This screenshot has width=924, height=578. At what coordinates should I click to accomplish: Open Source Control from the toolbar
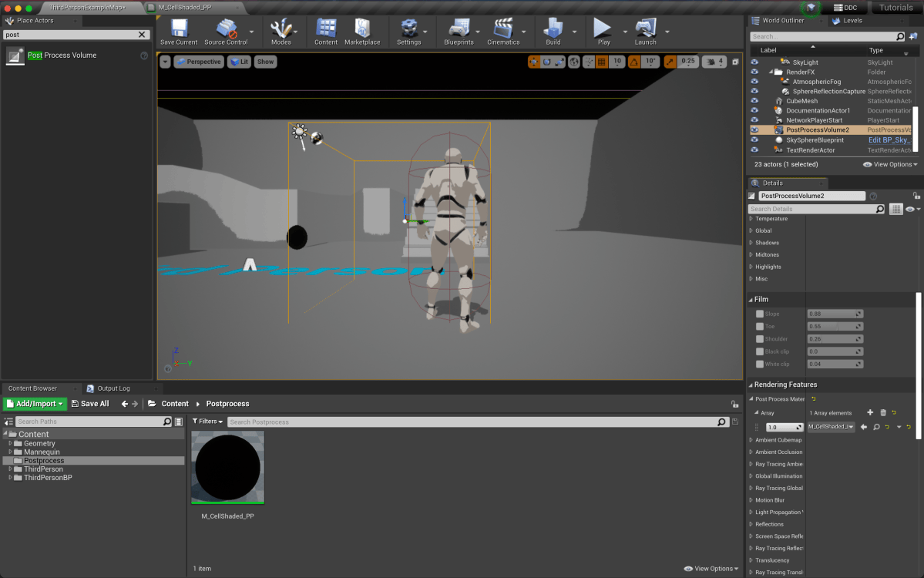click(226, 32)
